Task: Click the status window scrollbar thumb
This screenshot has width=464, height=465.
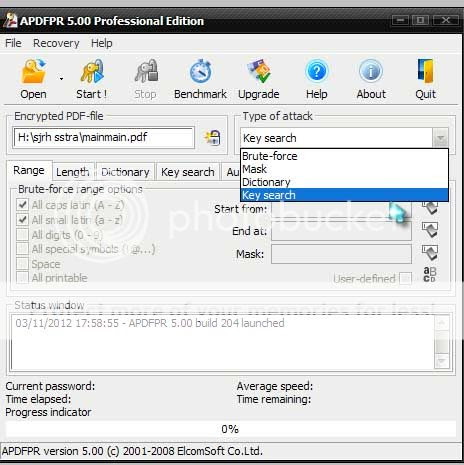Action: tap(442, 342)
